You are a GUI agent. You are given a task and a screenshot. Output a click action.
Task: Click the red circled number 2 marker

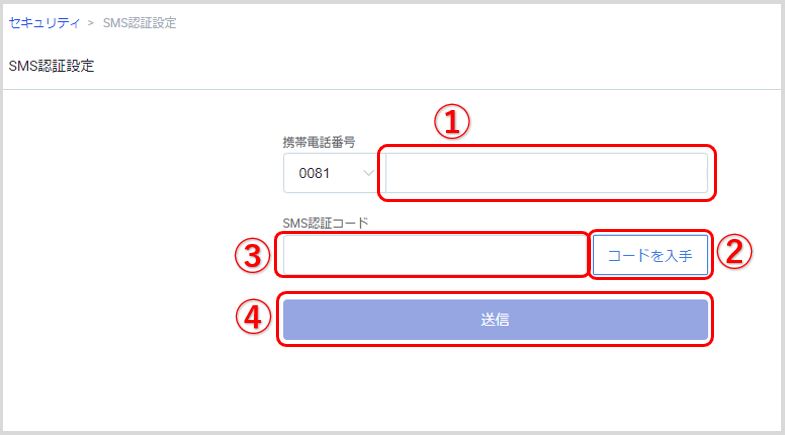[x=734, y=251]
